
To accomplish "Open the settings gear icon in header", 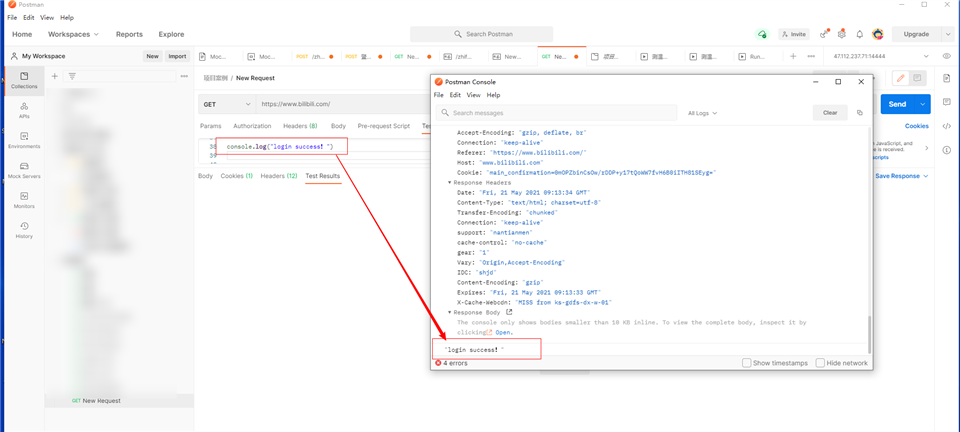I will pyautogui.click(x=842, y=34).
